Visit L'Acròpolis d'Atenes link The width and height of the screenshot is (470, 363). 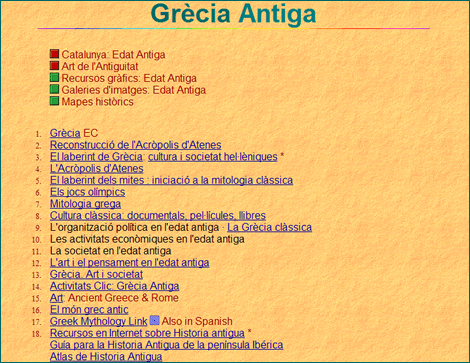pyautogui.click(x=97, y=169)
